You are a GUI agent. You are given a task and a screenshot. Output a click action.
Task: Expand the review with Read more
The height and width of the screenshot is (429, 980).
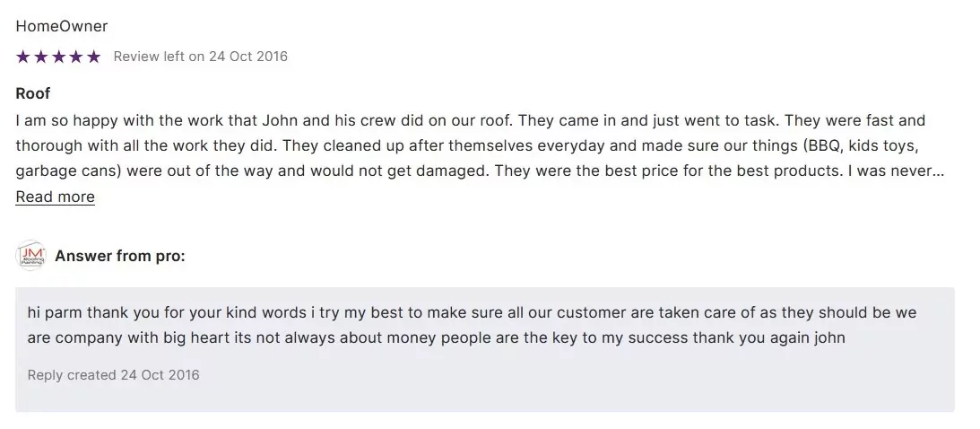tap(55, 197)
